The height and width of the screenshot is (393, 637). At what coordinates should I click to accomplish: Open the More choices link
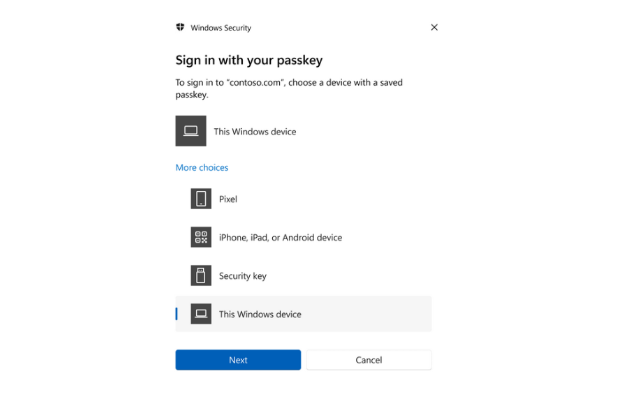202,167
